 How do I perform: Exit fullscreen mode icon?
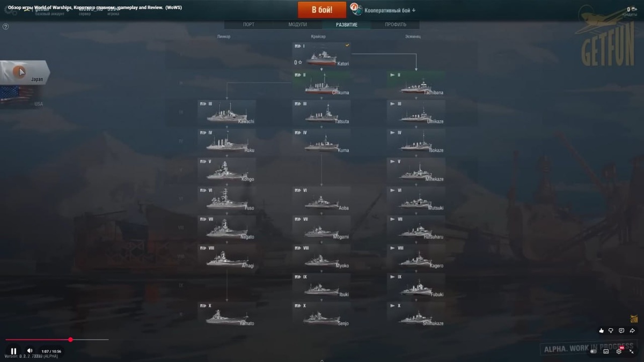point(631,351)
